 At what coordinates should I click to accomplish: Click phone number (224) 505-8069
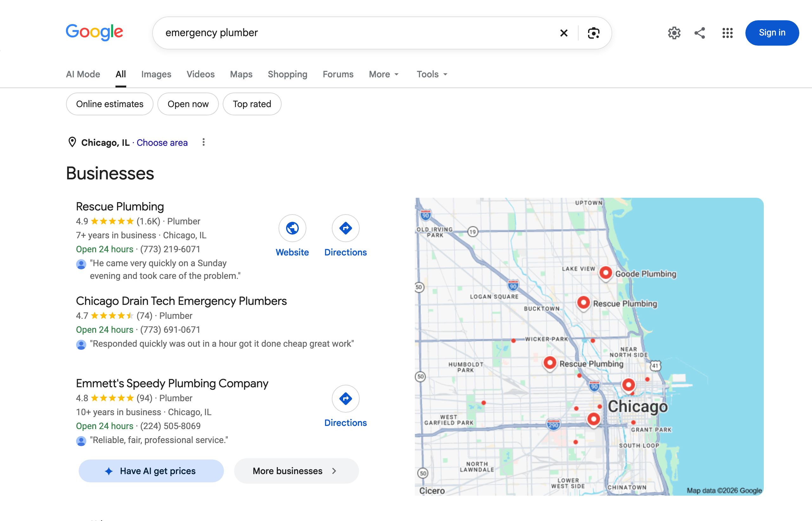[x=170, y=426]
